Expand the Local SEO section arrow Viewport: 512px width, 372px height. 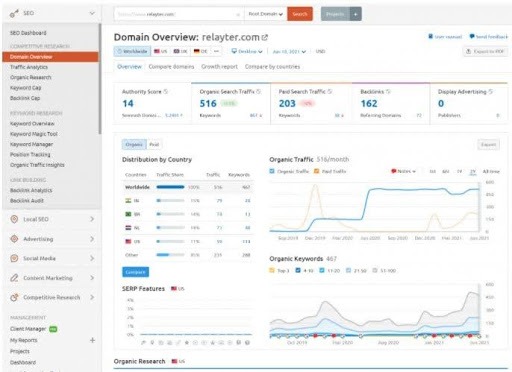(92, 219)
